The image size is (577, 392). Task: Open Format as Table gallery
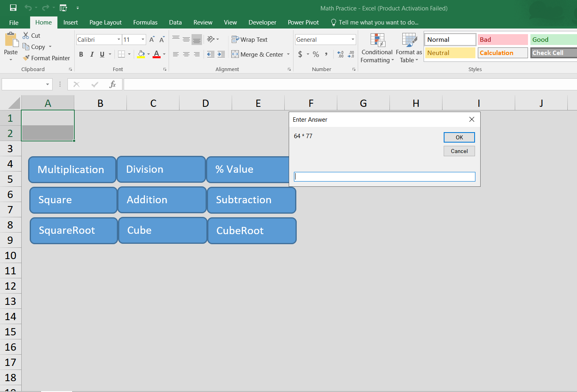coord(409,48)
